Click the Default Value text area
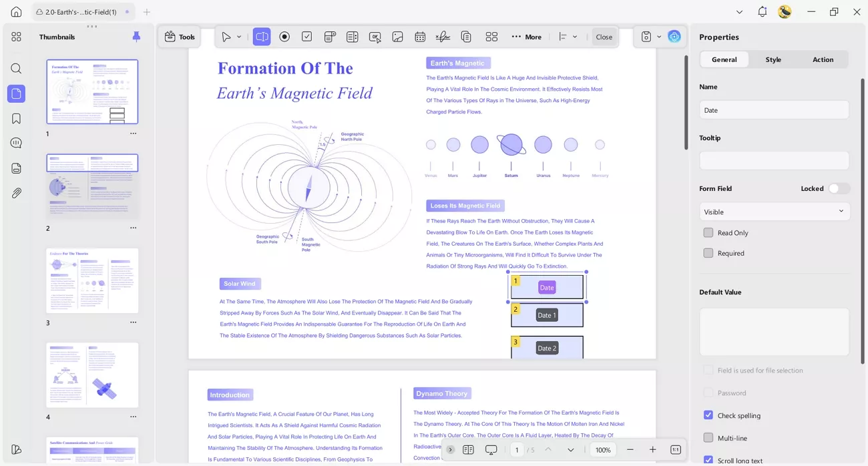 tap(774, 332)
